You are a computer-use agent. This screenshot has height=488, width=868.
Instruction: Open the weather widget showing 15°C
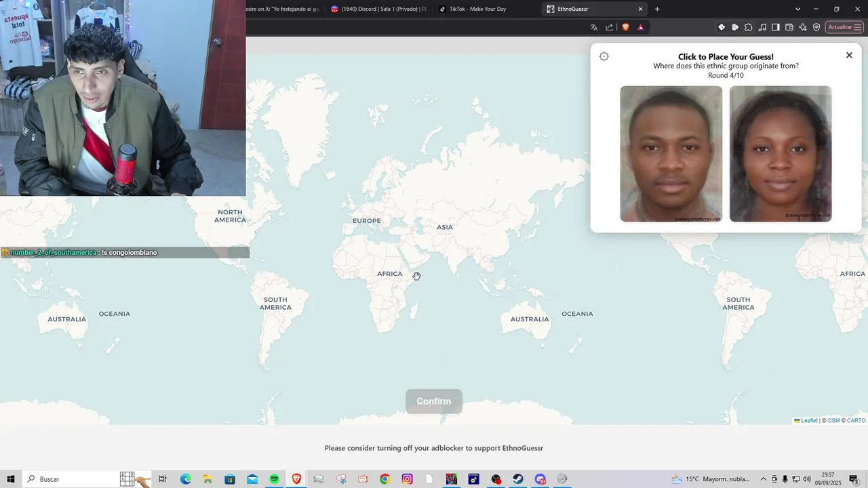711,479
